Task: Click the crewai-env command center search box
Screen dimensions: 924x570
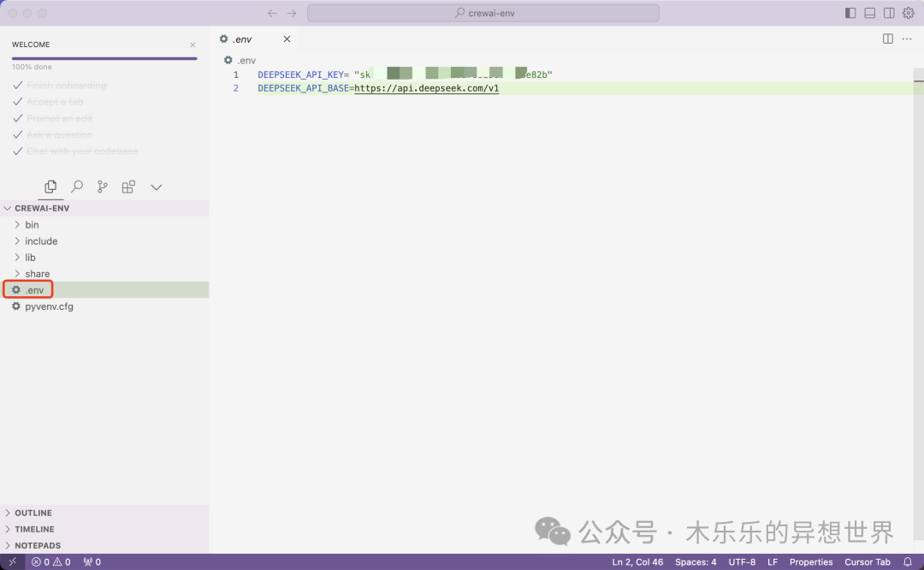Action: [x=483, y=13]
